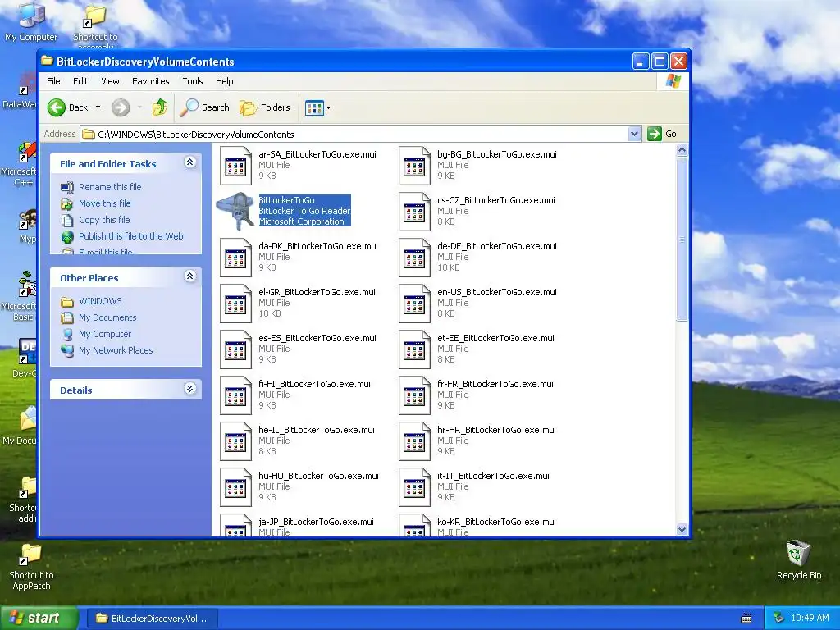This screenshot has height=630, width=840.
Task: Go up one folder level
Action: 160,107
